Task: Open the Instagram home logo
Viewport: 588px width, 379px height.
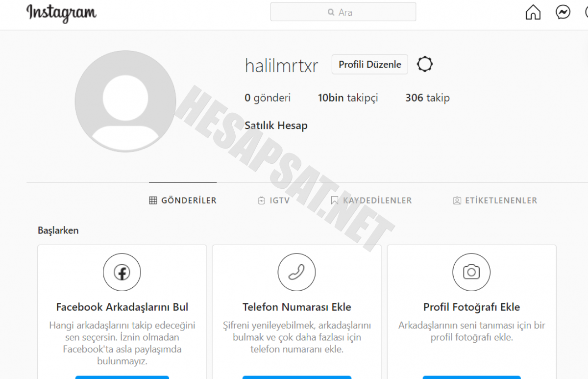Action: (61, 13)
